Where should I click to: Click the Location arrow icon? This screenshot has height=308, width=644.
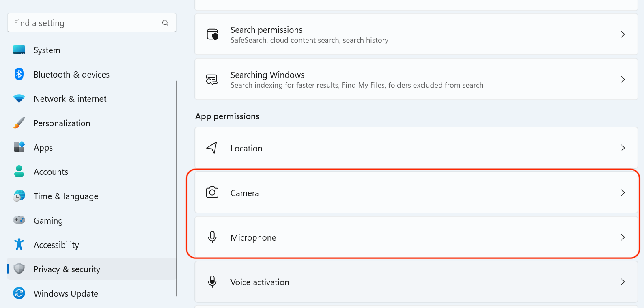click(x=212, y=148)
